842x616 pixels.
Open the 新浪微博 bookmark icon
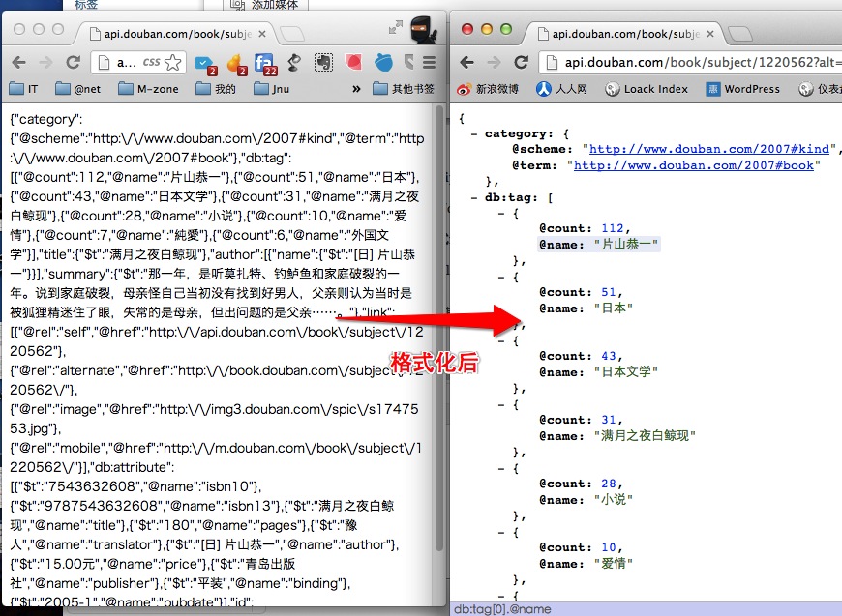pos(463,89)
